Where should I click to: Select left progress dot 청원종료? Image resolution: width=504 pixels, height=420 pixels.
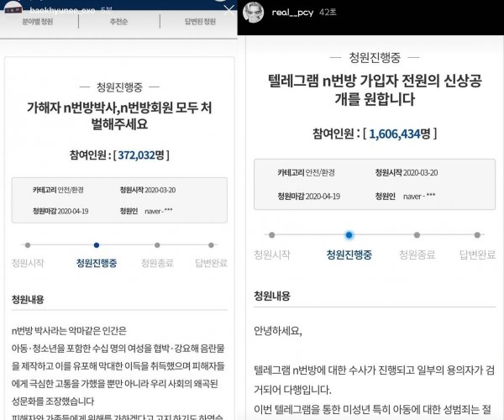click(x=157, y=245)
